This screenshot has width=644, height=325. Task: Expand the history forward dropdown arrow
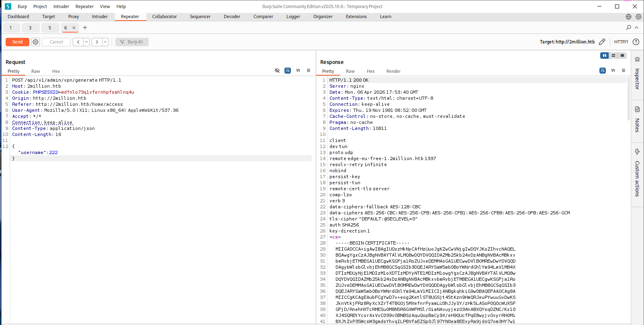point(105,42)
